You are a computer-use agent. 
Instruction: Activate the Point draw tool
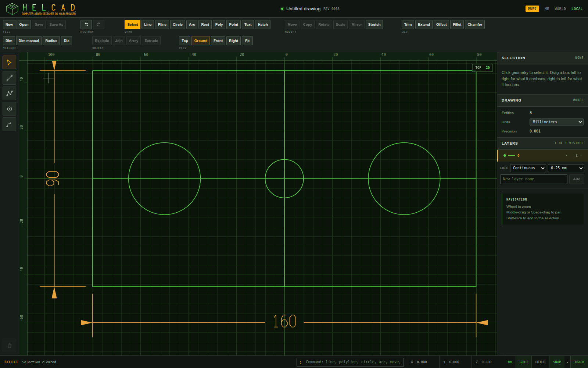tap(233, 25)
